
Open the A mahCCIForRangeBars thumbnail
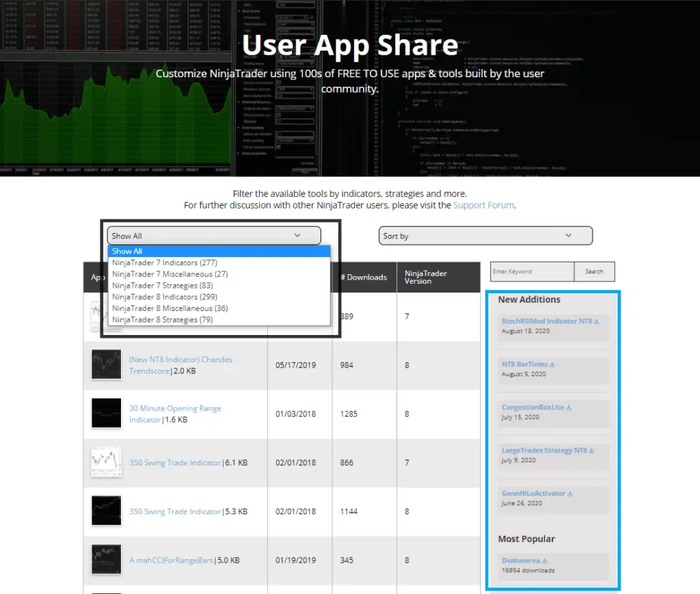106,559
